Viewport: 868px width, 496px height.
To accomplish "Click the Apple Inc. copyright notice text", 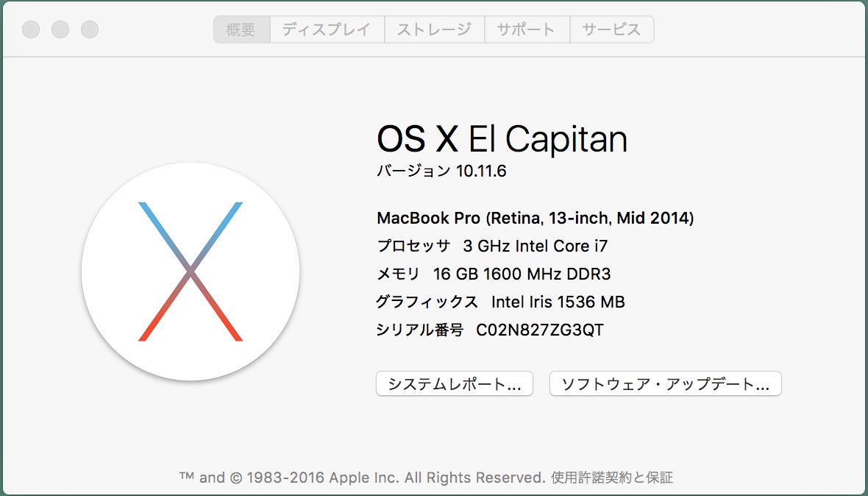I will [x=362, y=477].
